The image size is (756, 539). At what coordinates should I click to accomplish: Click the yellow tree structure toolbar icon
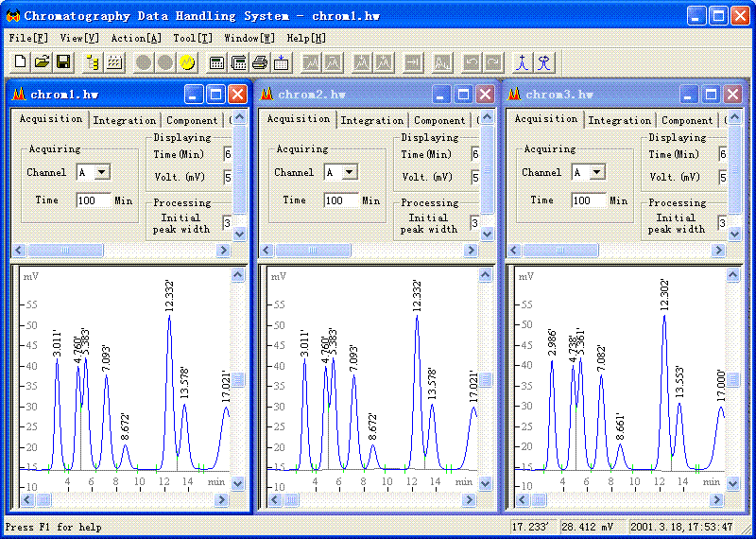[93, 61]
